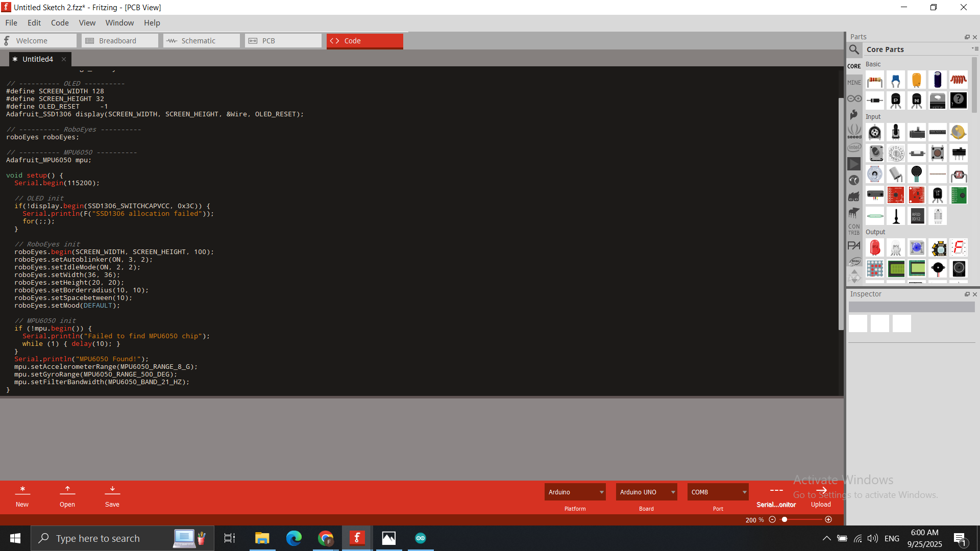Open the Arduino parts bin
This screenshot has height=551, width=980.
tap(854, 98)
